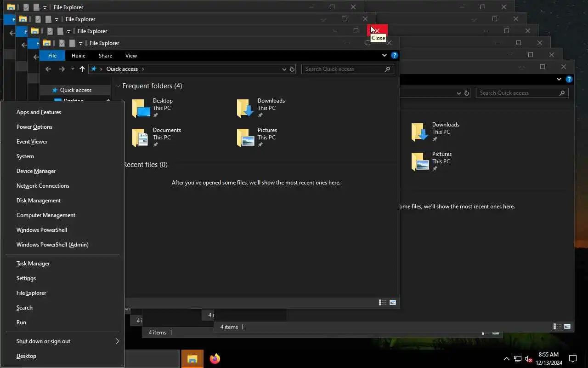Open the File tab in front Explorer window
Viewport: 588px width, 368px height.
pos(52,56)
